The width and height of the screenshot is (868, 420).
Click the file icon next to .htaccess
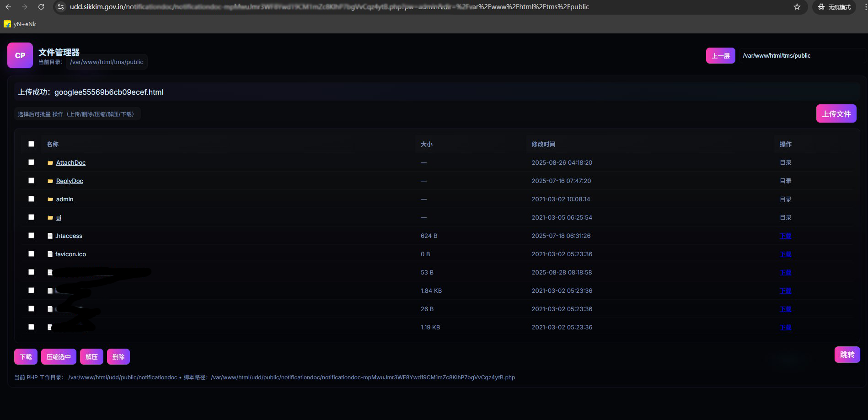pos(50,236)
